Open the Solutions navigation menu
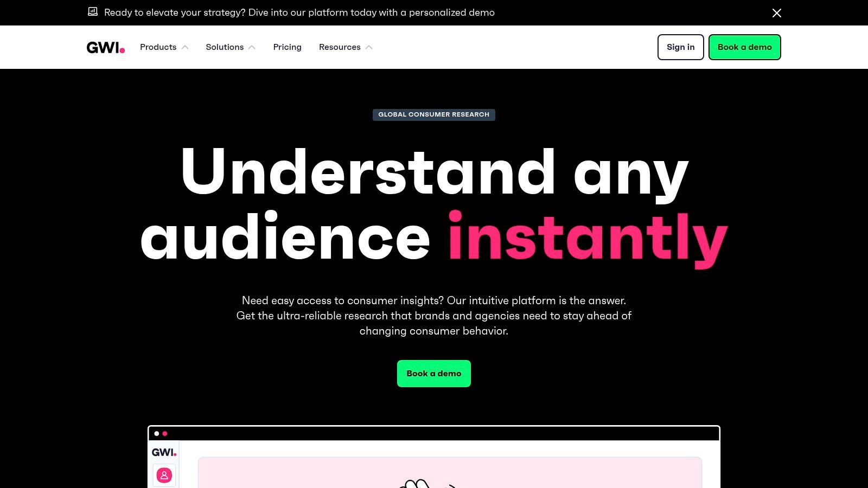This screenshot has height=488, width=868. [225, 47]
